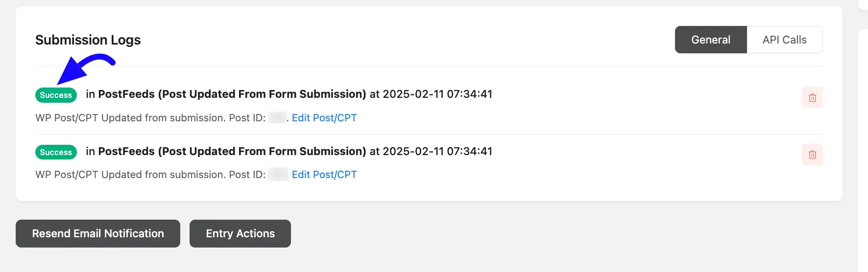Switch to the General logs tab
Viewport: 868px width, 272px height.
pyautogui.click(x=711, y=40)
